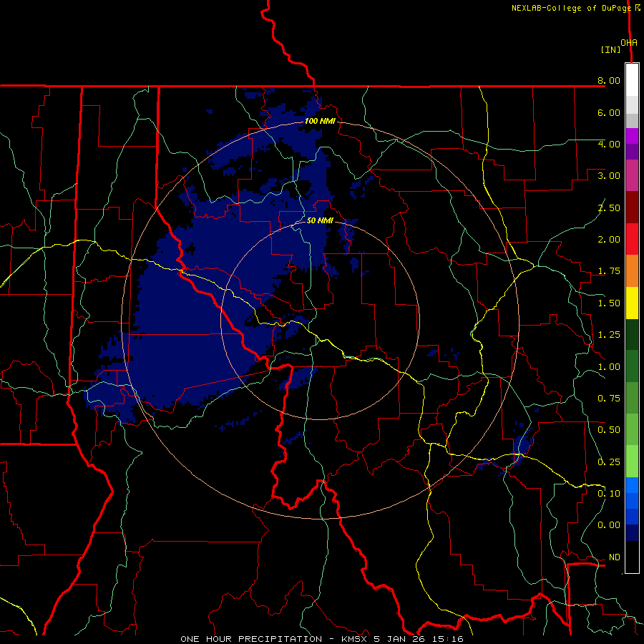Image resolution: width=644 pixels, height=644 pixels.
Task: Select the 0.50 scale value
Action: click(x=609, y=430)
